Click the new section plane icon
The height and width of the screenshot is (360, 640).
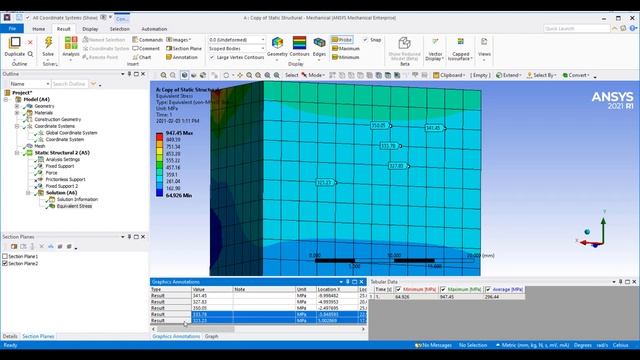[x=14, y=247]
